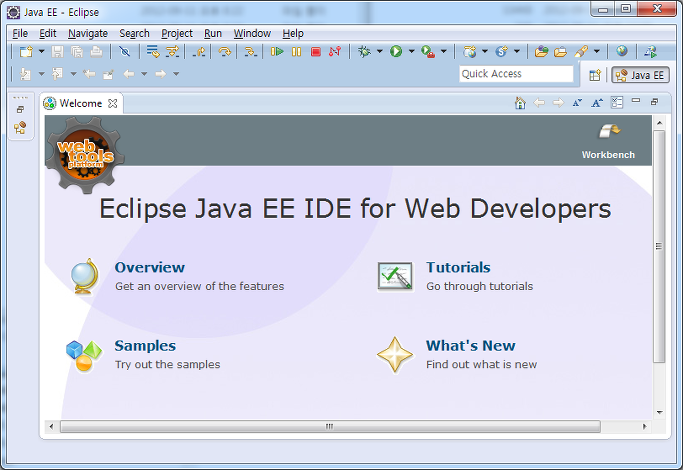This screenshot has height=470, width=683.
Task: Open the Window menu
Action: [252, 33]
